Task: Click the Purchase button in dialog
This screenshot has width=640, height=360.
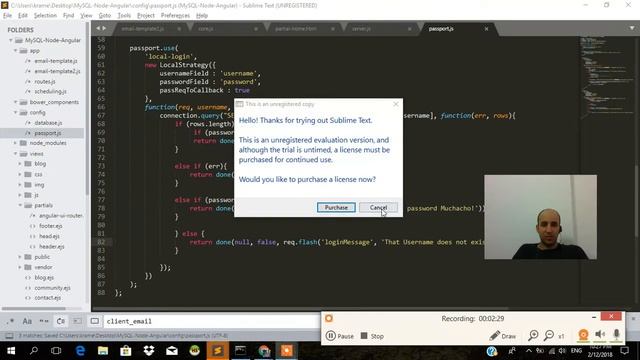Action: coord(336,207)
